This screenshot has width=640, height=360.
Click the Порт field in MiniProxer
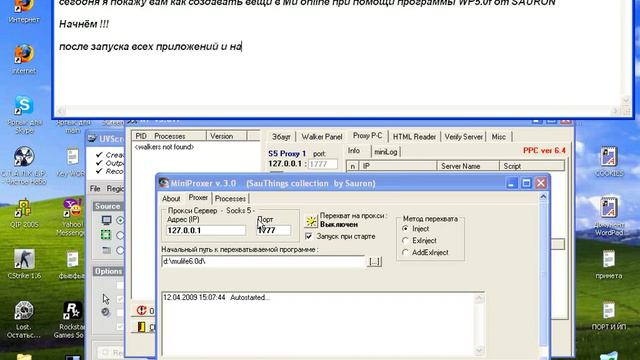[273, 230]
